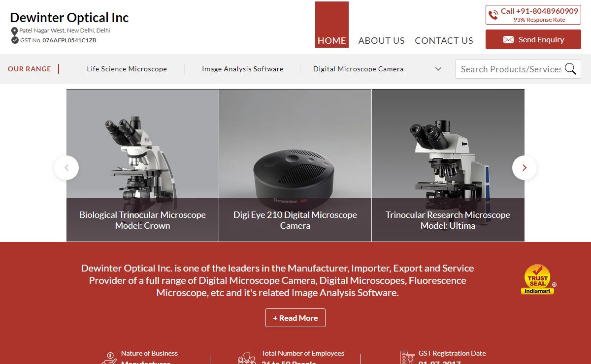Click Call +91-8048960909 button
Image resolution: width=591 pixels, height=364 pixels.
(533, 15)
